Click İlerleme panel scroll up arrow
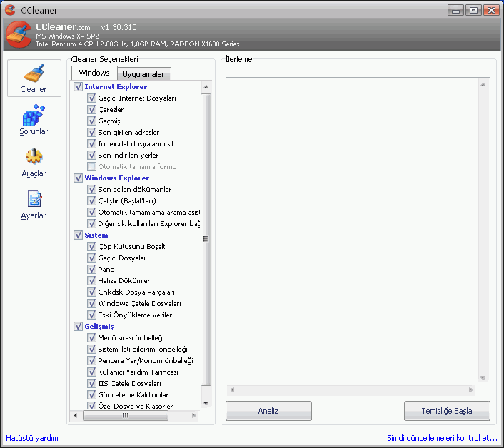504x448 pixels. (483, 85)
